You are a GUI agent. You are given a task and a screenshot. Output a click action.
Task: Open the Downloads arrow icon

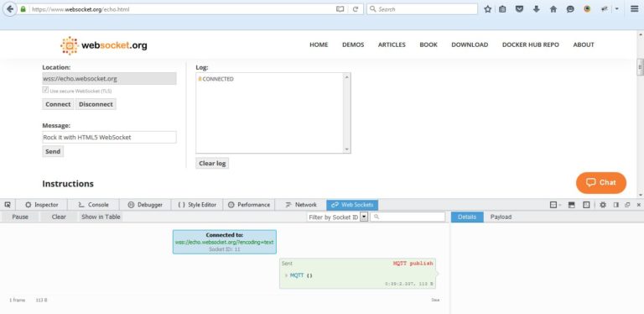click(537, 9)
